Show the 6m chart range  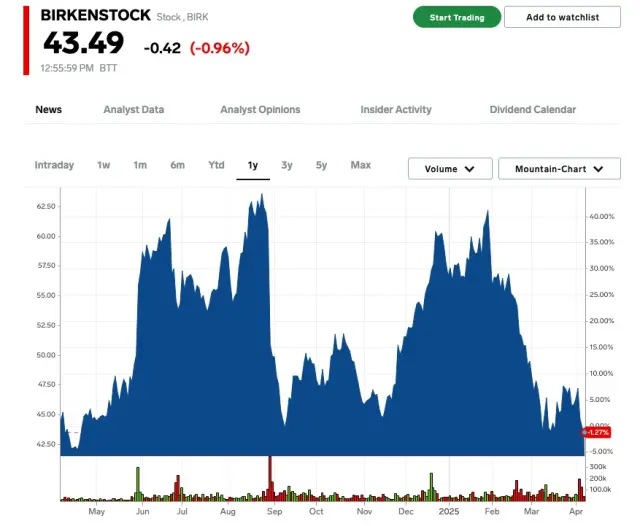(x=177, y=165)
